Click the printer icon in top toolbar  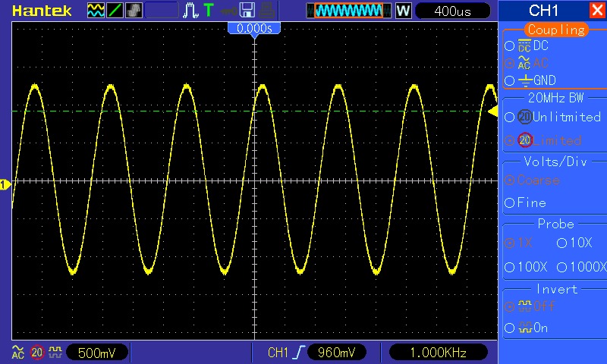(267, 11)
